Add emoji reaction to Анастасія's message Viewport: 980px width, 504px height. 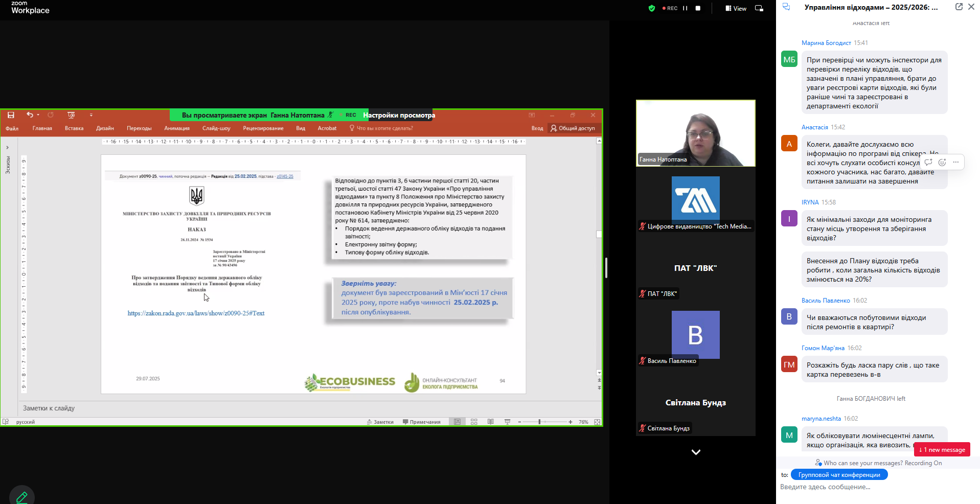coord(942,162)
